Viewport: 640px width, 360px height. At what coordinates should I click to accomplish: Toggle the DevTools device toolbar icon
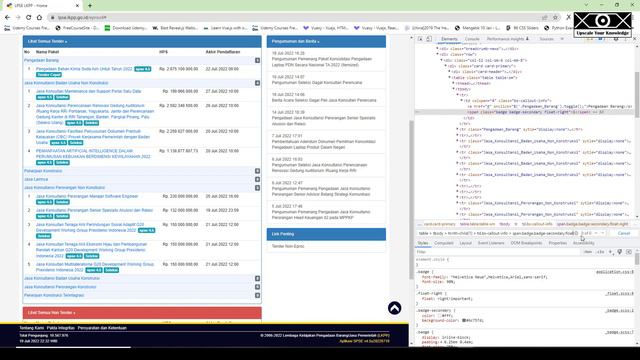click(429, 39)
